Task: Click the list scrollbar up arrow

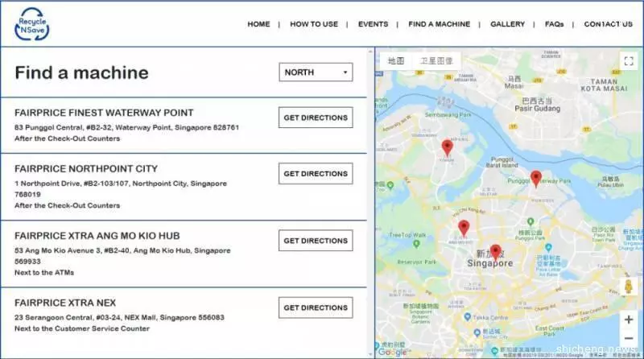Action: click(370, 52)
